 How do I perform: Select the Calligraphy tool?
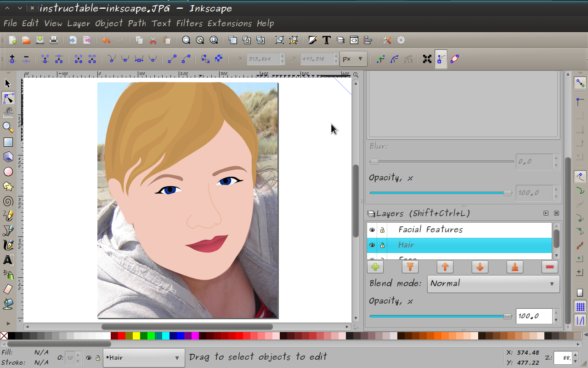tap(8, 245)
